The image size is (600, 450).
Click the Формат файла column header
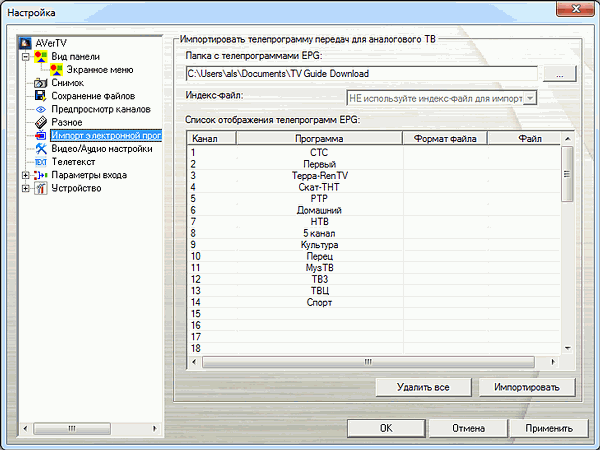tap(445, 139)
